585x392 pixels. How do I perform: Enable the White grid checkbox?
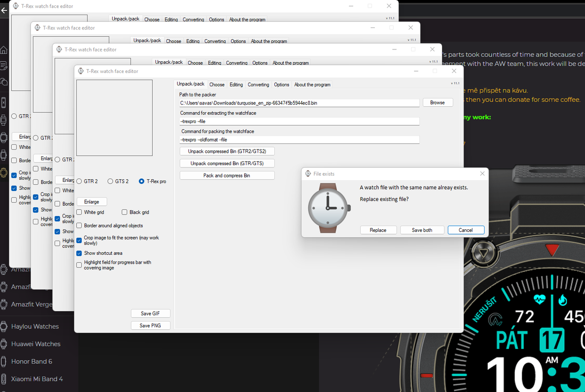[79, 212]
